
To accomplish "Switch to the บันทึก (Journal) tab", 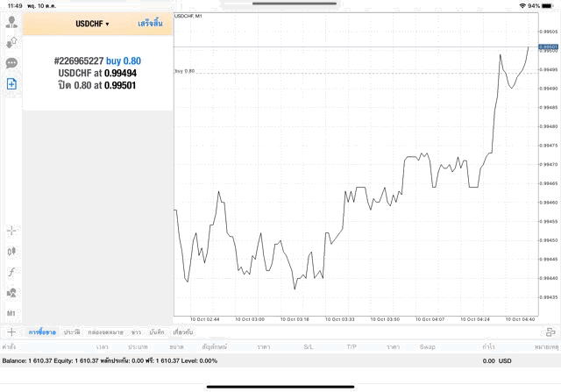I will tap(157, 332).
